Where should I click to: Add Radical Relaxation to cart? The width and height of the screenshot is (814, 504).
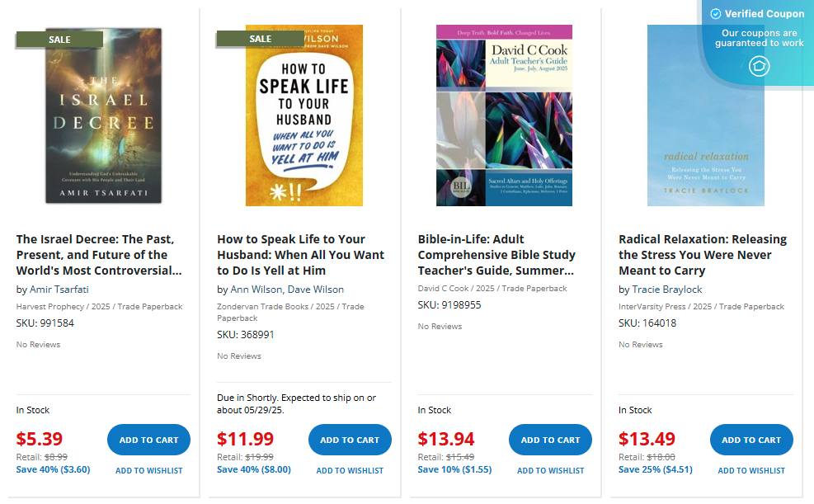tap(751, 440)
